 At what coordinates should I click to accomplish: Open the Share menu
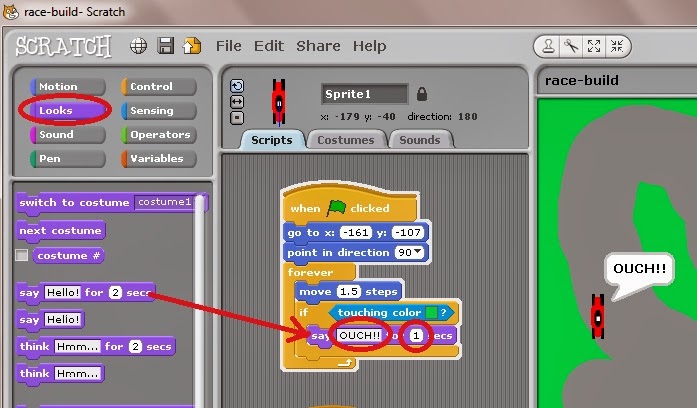click(x=318, y=46)
